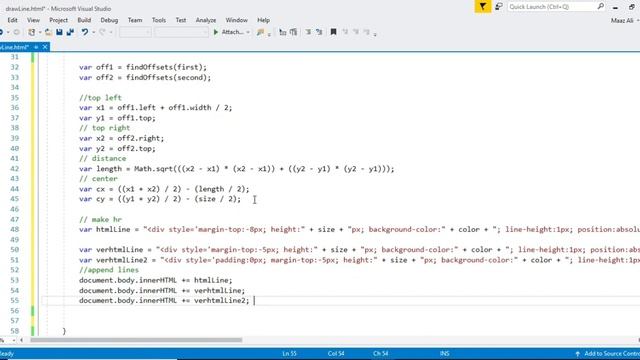The image size is (640, 360).
Task: Click the //append lines comment
Action: pyautogui.click(x=109, y=270)
